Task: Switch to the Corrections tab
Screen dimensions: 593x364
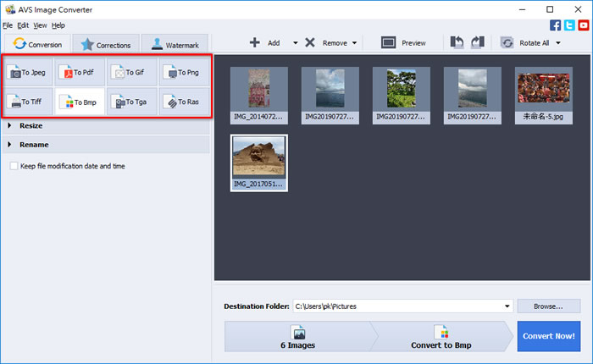Action: [x=106, y=44]
